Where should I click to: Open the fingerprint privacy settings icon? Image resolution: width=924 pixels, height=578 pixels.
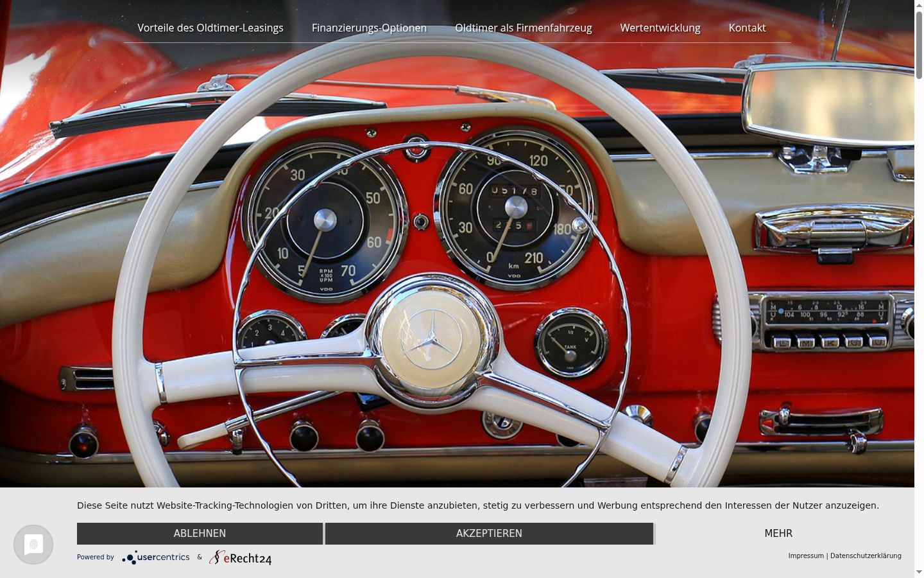click(x=33, y=545)
